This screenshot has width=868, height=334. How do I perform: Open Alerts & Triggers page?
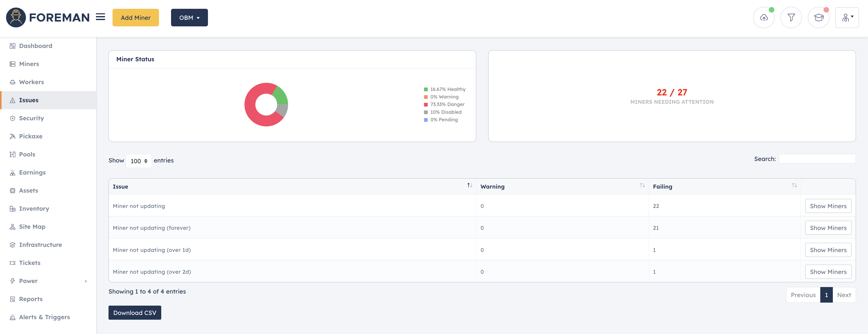tap(44, 317)
